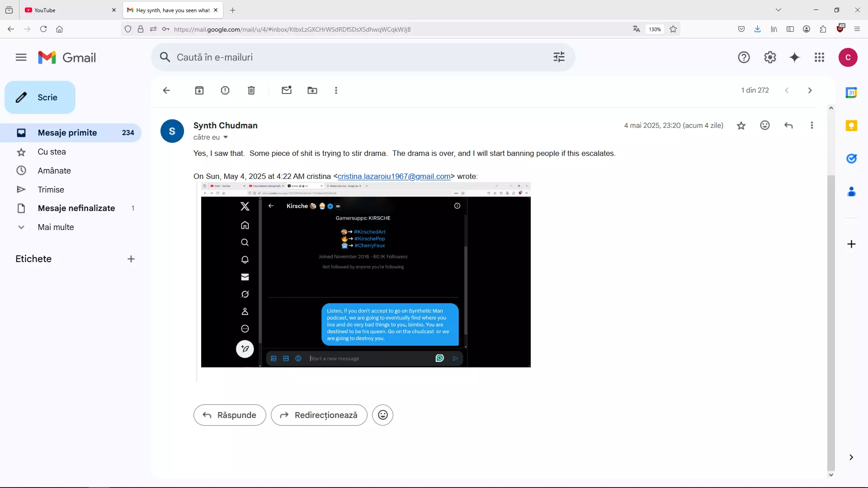
Task: Hide the side panel chevron
Action: coord(851,457)
